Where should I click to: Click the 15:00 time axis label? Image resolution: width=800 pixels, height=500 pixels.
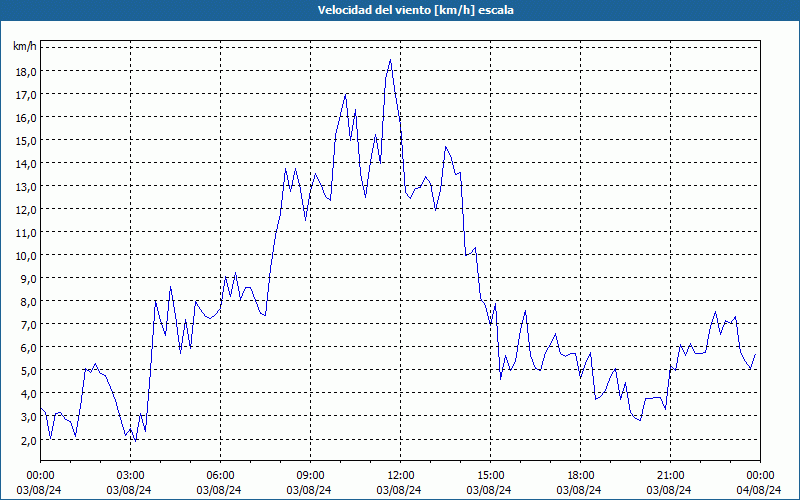click(x=490, y=476)
